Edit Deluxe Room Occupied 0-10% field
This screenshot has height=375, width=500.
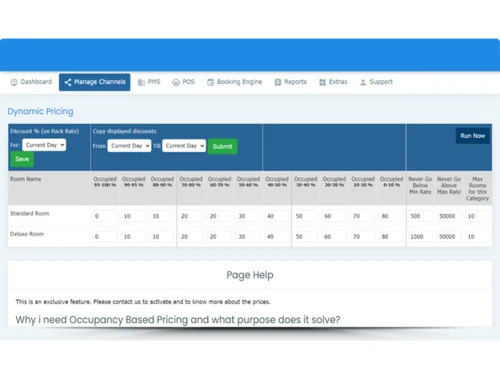pyautogui.click(x=392, y=237)
